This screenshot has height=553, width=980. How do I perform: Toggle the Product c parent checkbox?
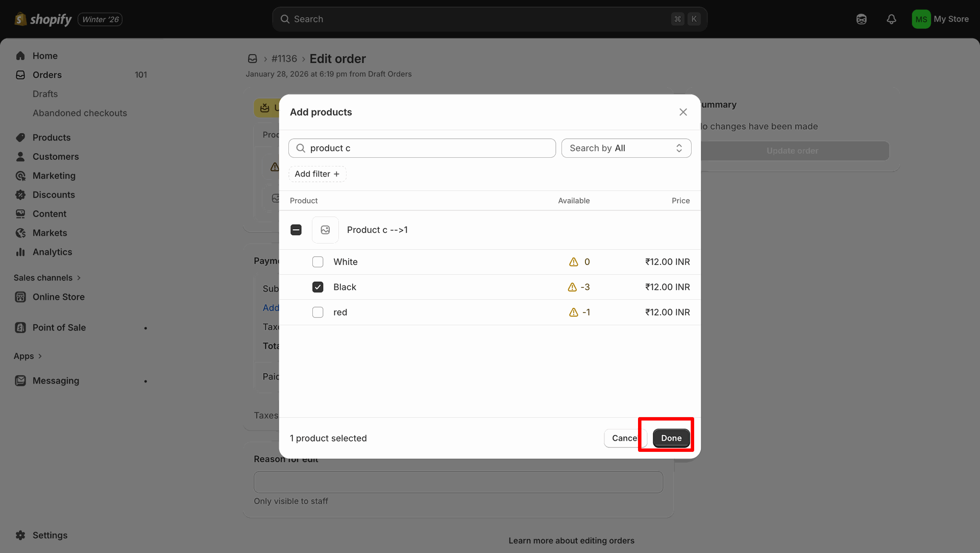coord(296,230)
